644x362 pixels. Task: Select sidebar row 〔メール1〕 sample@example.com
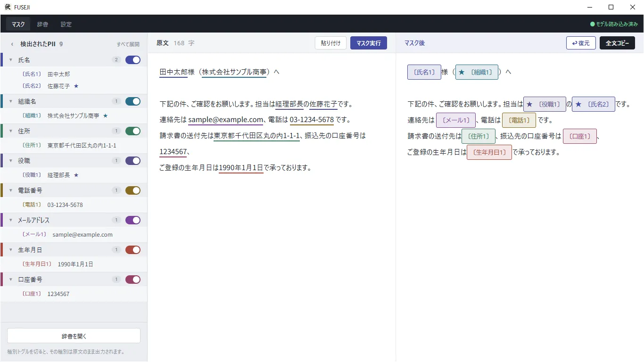pyautogui.click(x=74, y=235)
